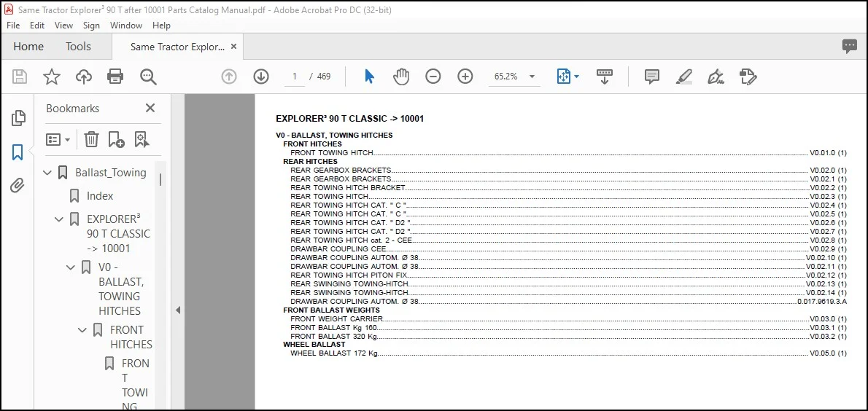Open the Sign menu

pos(91,26)
